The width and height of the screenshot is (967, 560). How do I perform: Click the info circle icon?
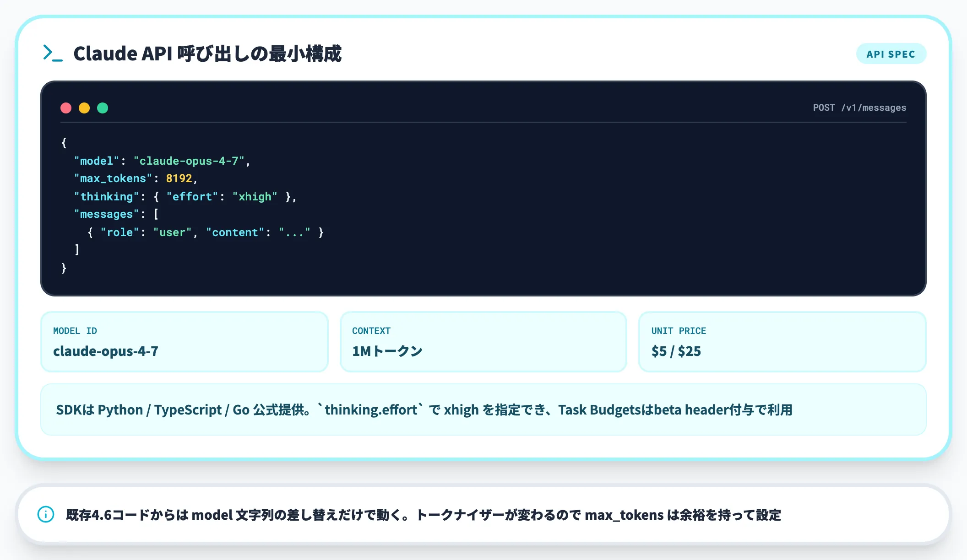[46, 514]
